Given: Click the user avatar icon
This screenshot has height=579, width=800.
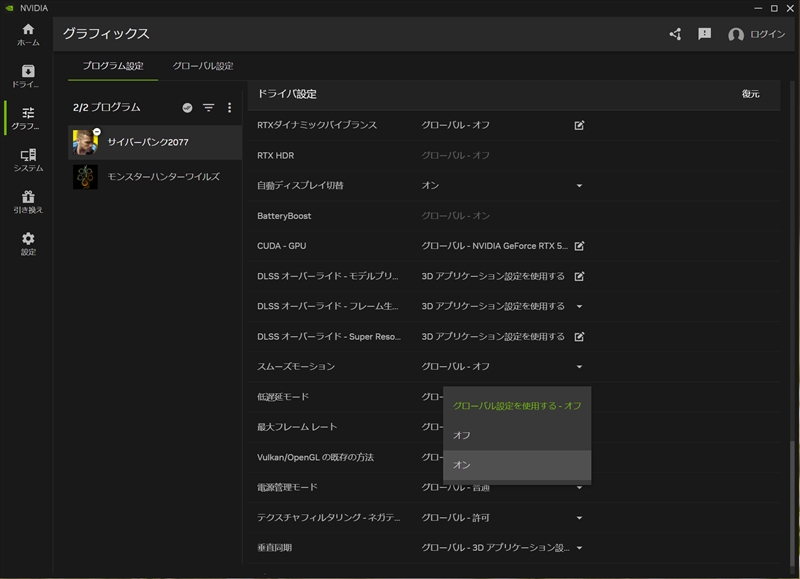Looking at the screenshot, I should 735,34.
